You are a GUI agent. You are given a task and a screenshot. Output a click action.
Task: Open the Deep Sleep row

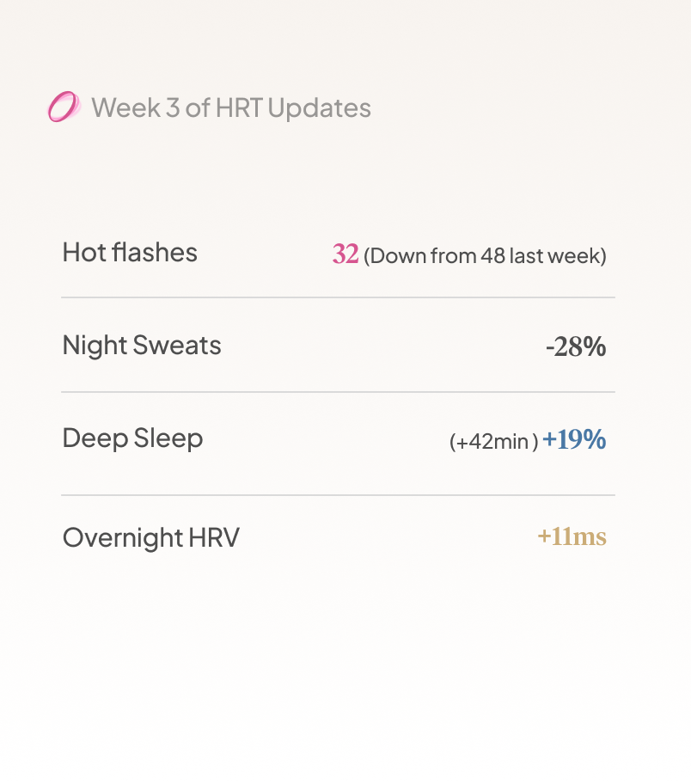click(x=338, y=439)
